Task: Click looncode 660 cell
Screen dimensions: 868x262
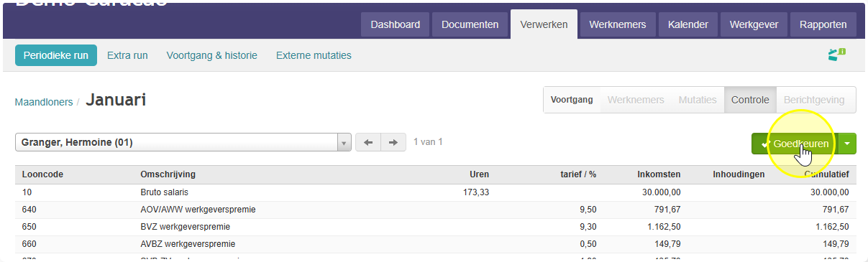Action: pyautogui.click(x=29, y=244)
